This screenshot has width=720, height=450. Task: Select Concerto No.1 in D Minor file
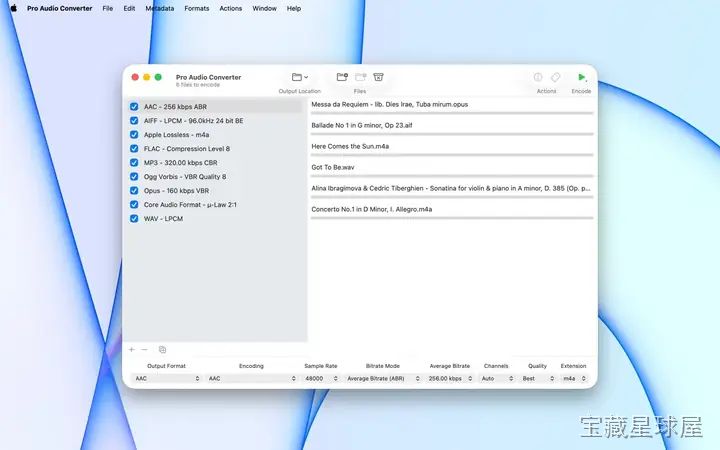click(372, 209)
